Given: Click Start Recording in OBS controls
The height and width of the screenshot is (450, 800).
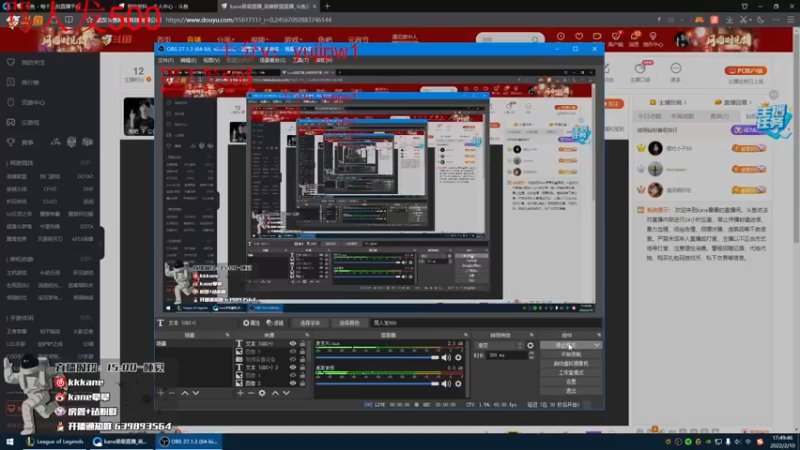Looking at the screenshot, I should (571, 354).
